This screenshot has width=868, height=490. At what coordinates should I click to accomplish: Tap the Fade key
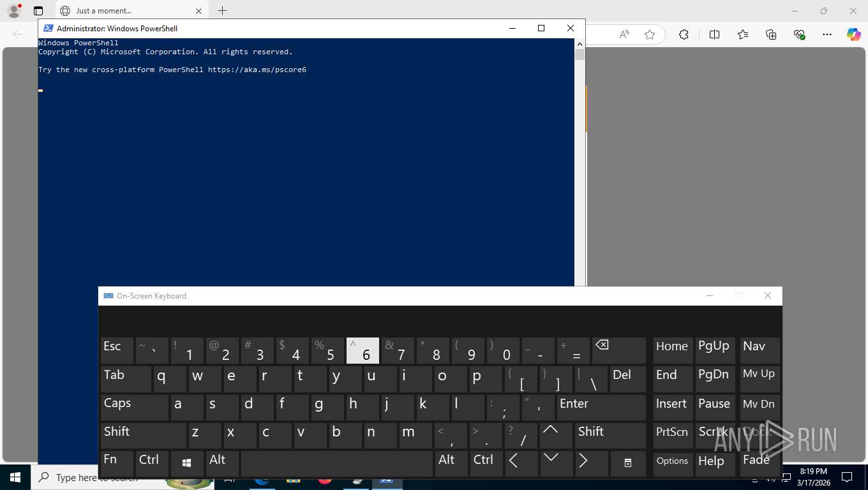tap(760, 464)
